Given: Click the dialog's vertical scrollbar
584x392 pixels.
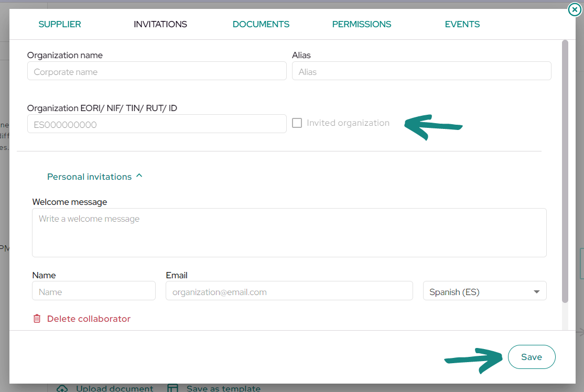Looking at the screenshot, I should 565,171.
